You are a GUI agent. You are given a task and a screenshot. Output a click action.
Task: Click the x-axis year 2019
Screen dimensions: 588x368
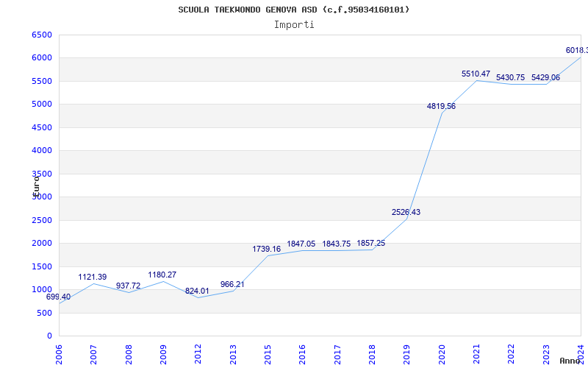point(407,355)
